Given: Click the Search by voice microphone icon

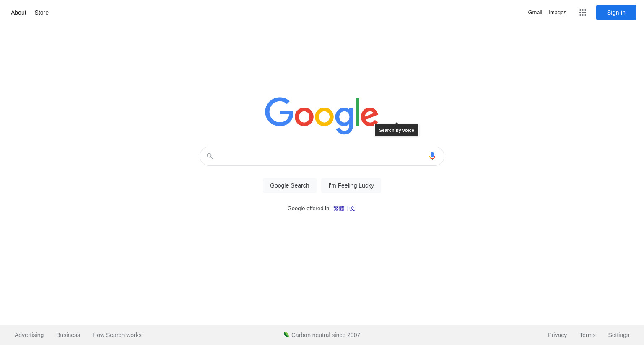Looking at the screenshot, I should [x=432, y=156].
